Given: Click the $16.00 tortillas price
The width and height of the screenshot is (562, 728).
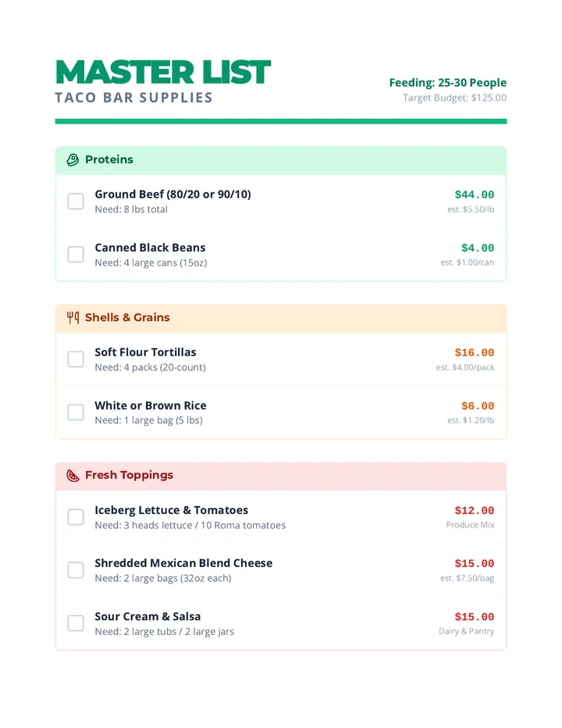Looking at the screenshot, I should (x=475, y=352).
